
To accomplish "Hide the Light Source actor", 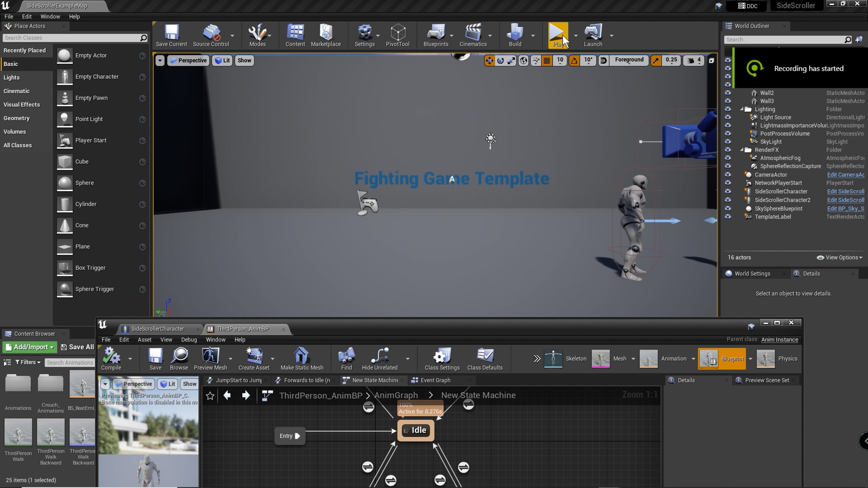I will coord(728,117).
